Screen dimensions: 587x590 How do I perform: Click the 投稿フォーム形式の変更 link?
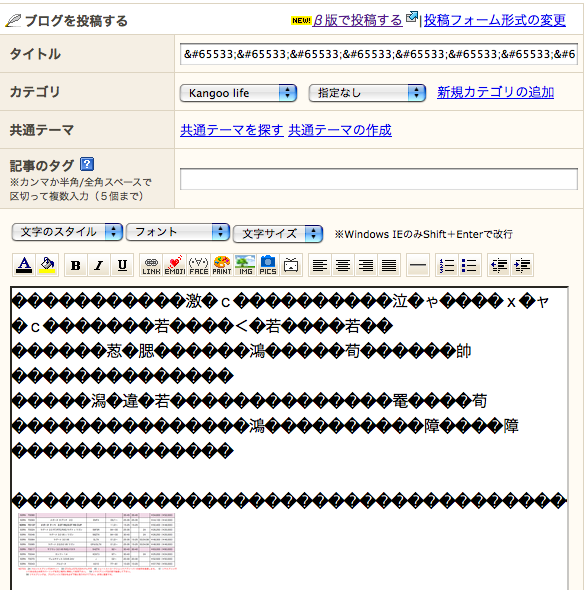coord(495,20)
